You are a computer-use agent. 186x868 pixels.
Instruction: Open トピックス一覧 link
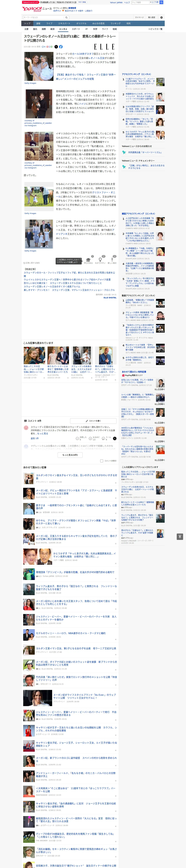tap(155, 29)
